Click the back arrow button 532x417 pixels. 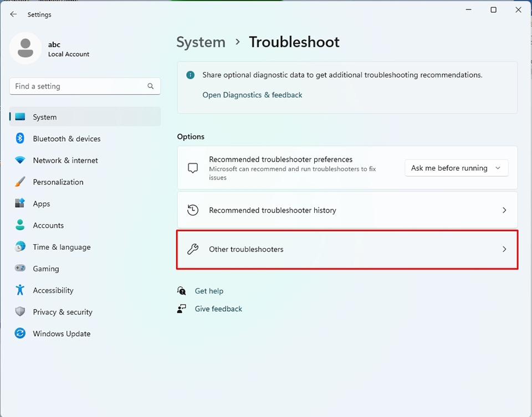pos(13,14)
